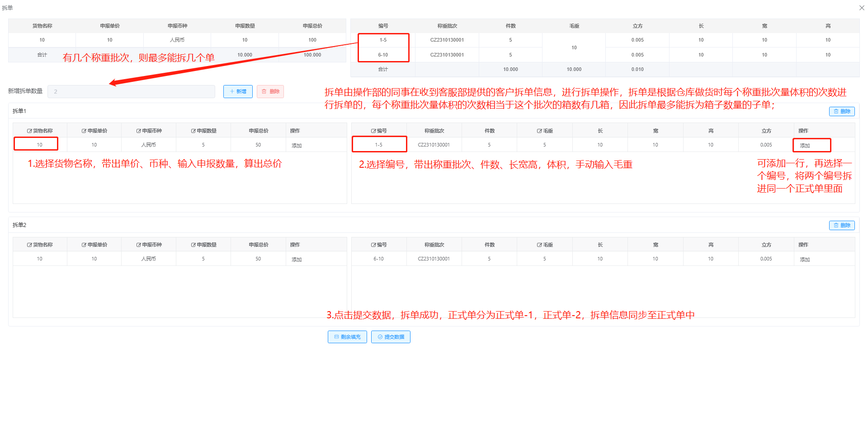Click the red 删除 button beside 新增
Image resolution: width=868 pixels, height=421 pixels.
pyautogui.click(x=270, y=91)
